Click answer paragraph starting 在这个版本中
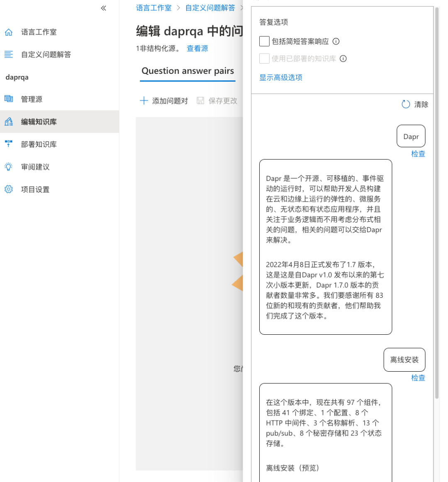 click(324, 423)
